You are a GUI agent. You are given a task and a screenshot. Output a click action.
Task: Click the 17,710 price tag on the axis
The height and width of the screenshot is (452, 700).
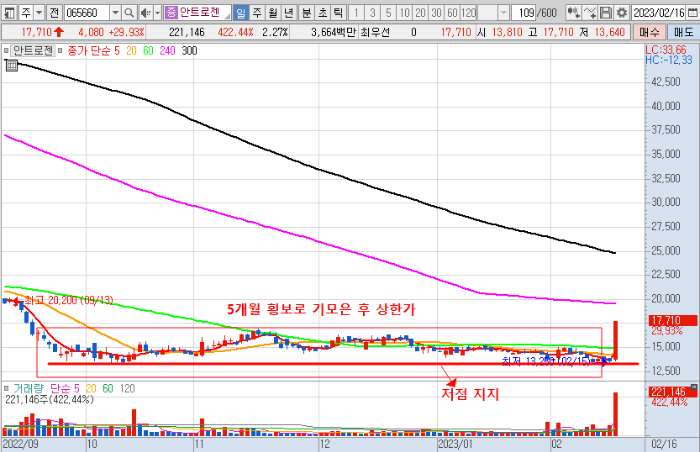pyautogui.click(x=673, y=320)
